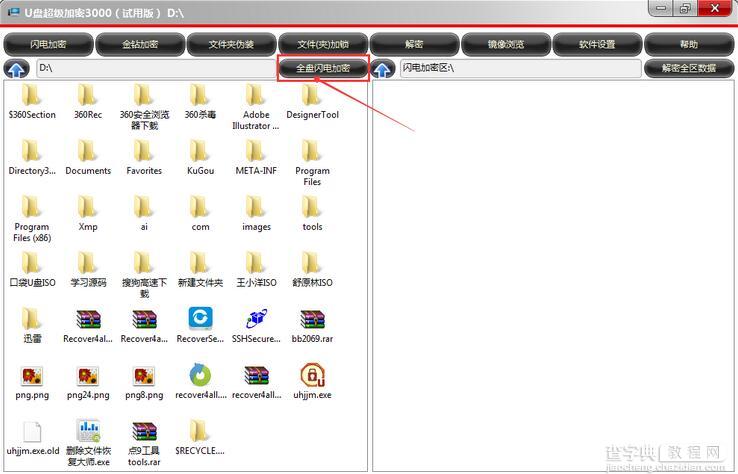Select the KuGou folder
Viewport: 738px width, 474px height.
pyautogui.click(x=200, y=158)
